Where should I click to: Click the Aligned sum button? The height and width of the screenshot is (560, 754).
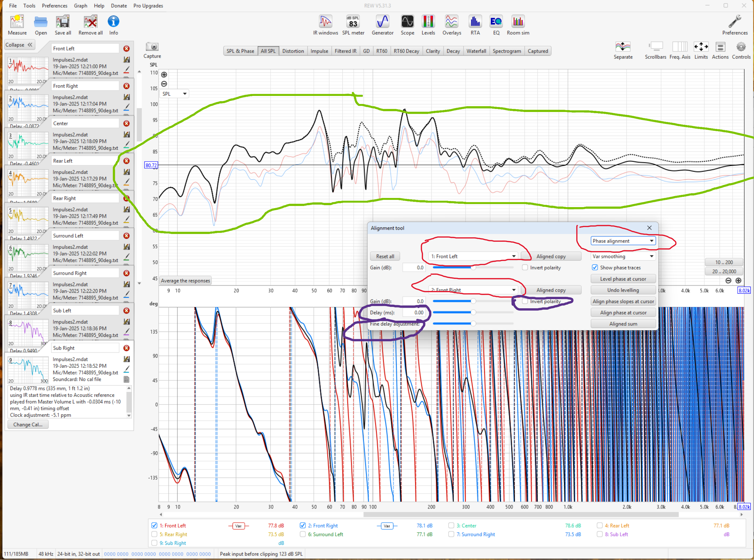coord(623,324)
